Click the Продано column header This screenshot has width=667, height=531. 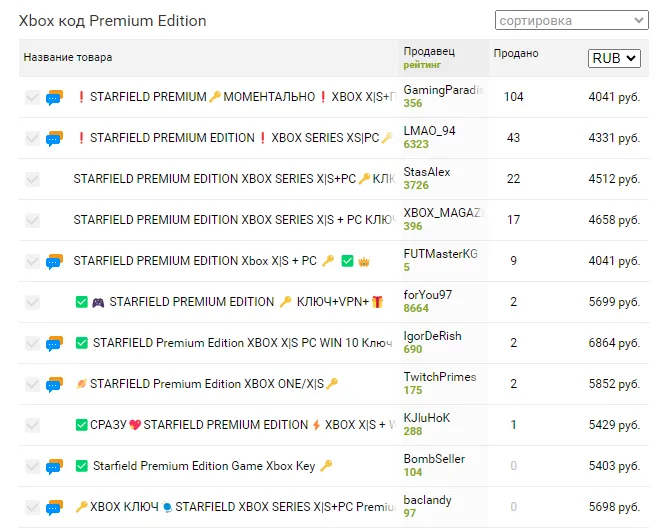(x=516, y=54)
